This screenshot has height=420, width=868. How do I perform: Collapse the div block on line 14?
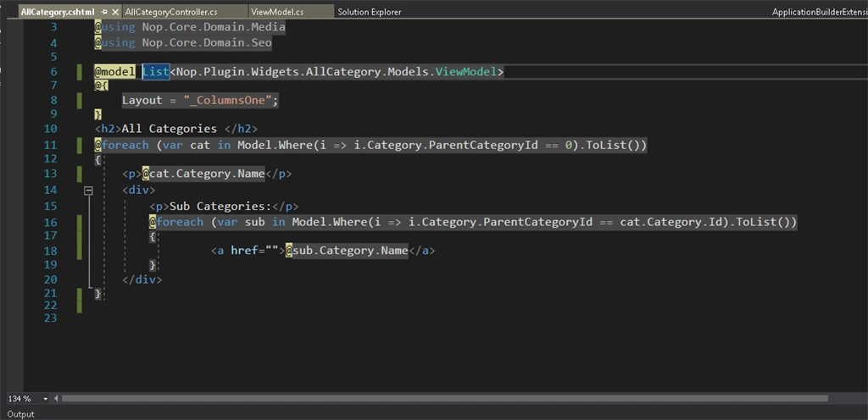(88, 191)
